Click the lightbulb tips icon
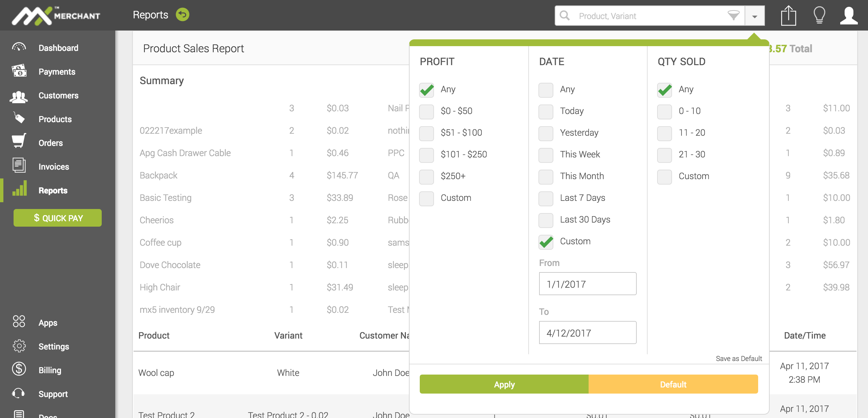The height and width of the screenshot is (418, 868). coord(819,15)
